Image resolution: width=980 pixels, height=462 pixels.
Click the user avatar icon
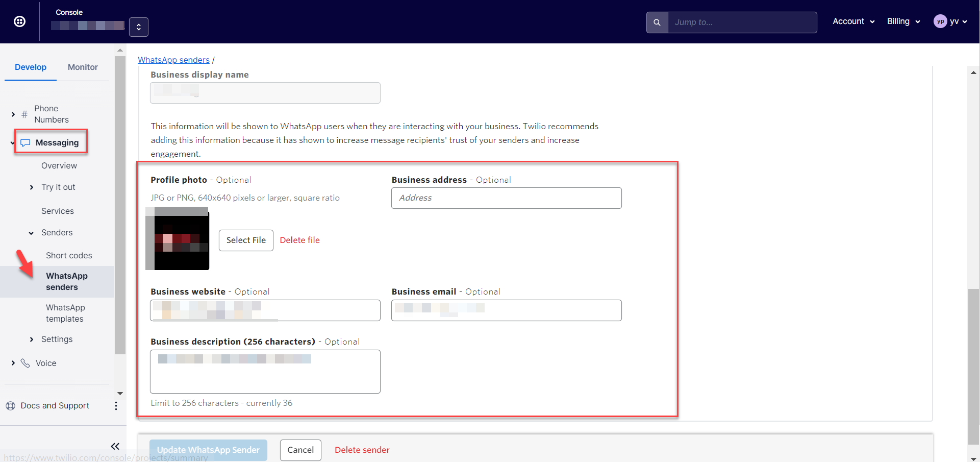[940, 21]
